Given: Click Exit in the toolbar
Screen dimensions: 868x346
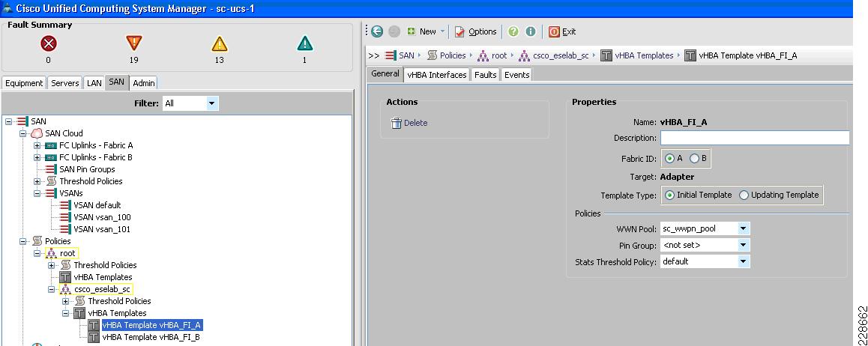Looking at the screenshot, I should [562, 31].
